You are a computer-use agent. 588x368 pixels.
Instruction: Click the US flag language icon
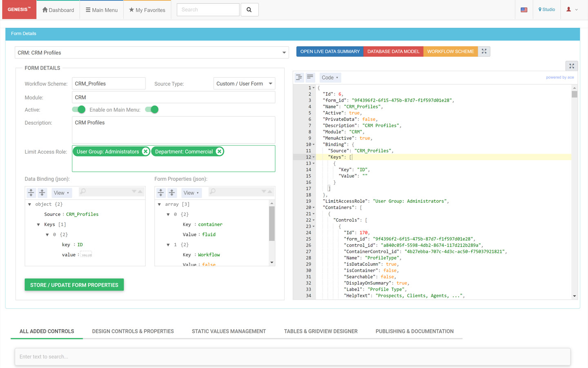(x=524, y=10)
